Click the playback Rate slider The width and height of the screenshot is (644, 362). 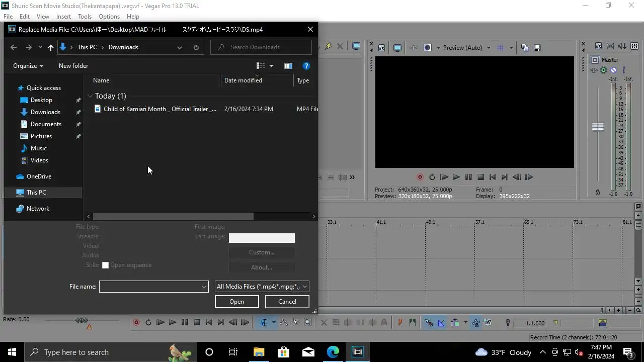pyautogui.click(x=82, y=320)
